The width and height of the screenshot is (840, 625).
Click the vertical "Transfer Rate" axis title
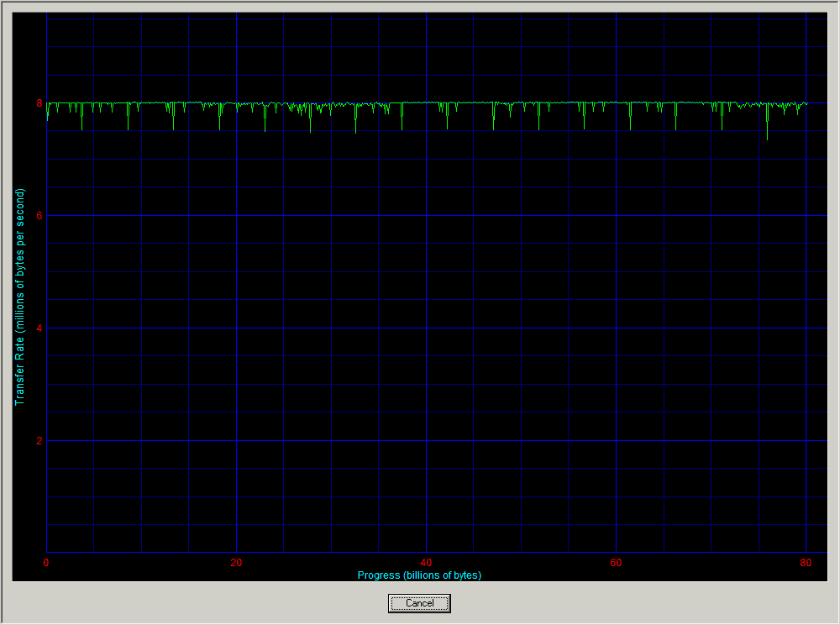pos(19,297)
